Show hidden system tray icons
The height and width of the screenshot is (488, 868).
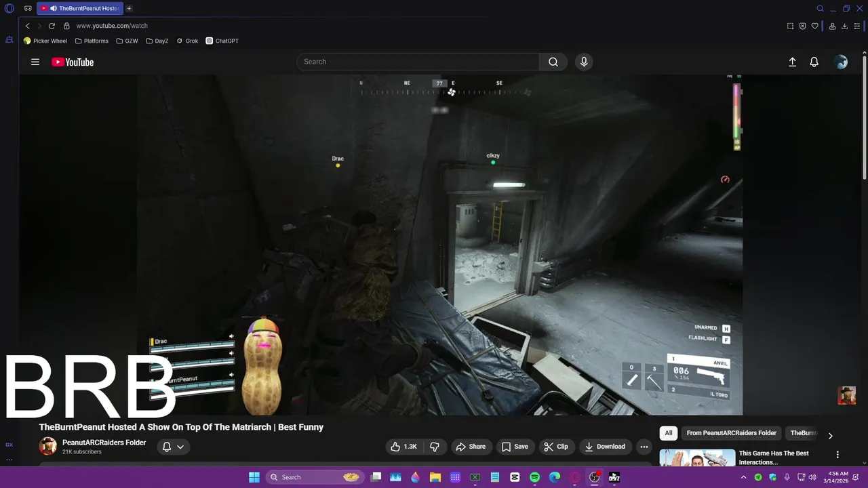coord(745,477)
